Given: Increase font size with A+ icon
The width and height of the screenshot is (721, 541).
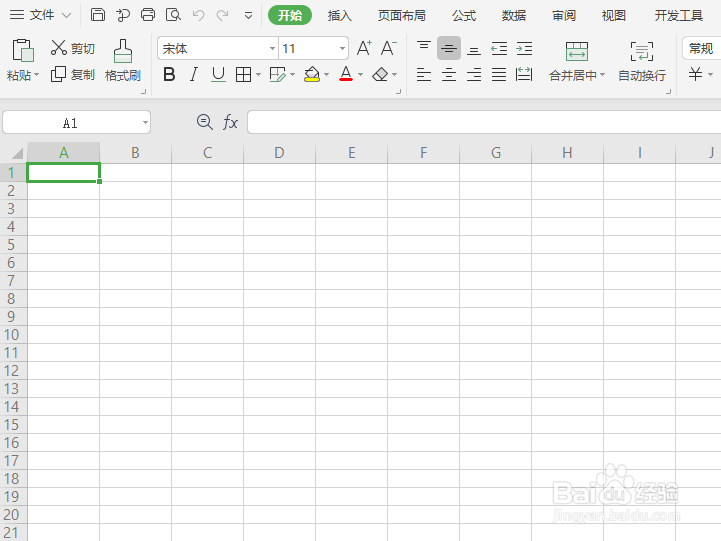Looking at the screenshot, I should (364, 48).
